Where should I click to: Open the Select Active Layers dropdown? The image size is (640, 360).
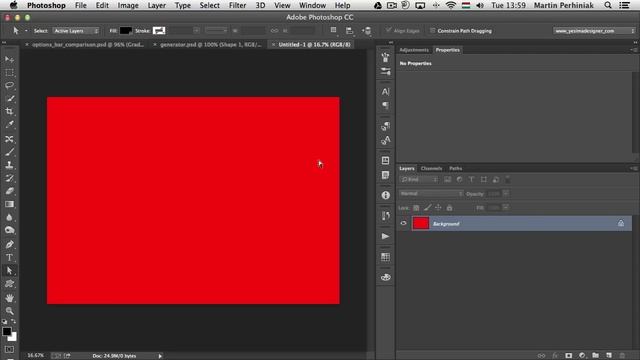(76, 31)
